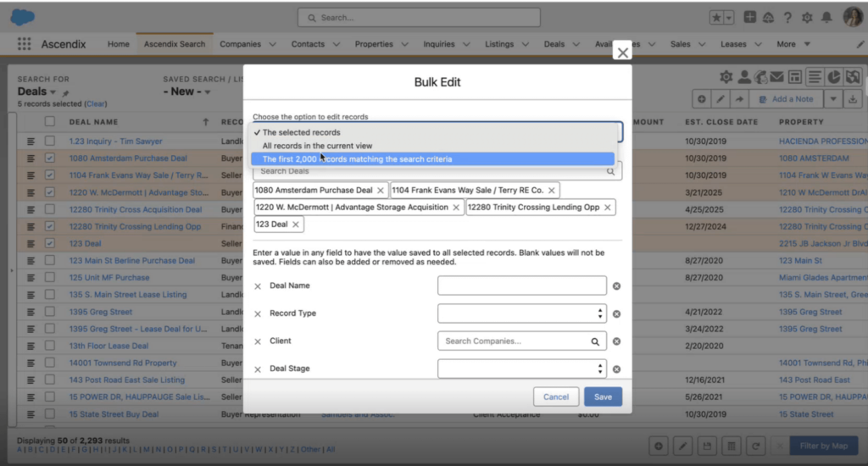868x466 pixels.
Task: Click Cancel in Bulk Edit
Action: pyautogui.click(x=556, y=397)
